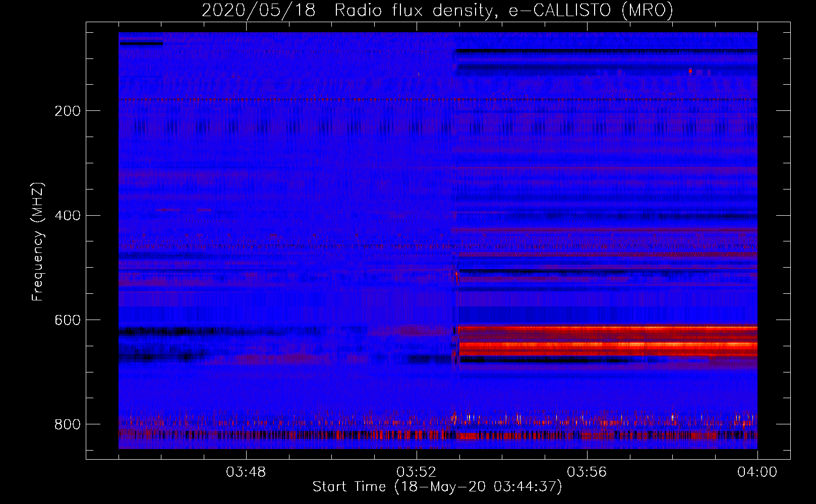
Task: Click the 03:52 time tick label
Action: pyautogui.click(x=417, y=472)
